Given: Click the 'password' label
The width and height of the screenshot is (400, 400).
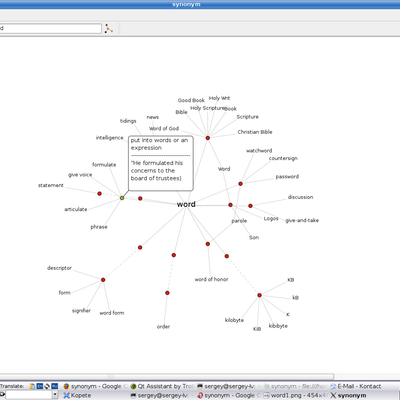Looking at the screenshot, I should (x=287, y=177).
